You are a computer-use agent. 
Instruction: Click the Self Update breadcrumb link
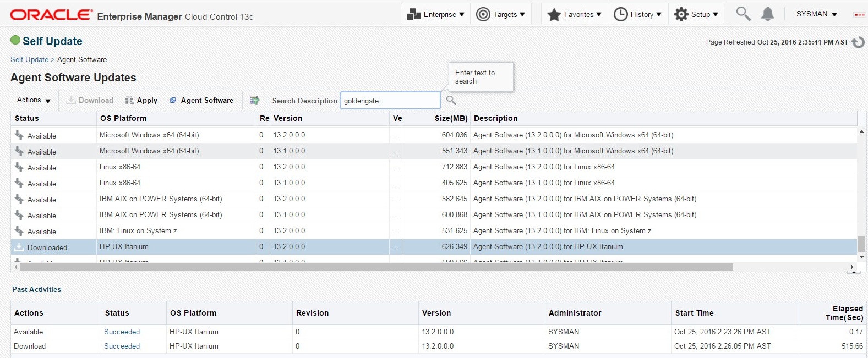[x=29, y=59]
